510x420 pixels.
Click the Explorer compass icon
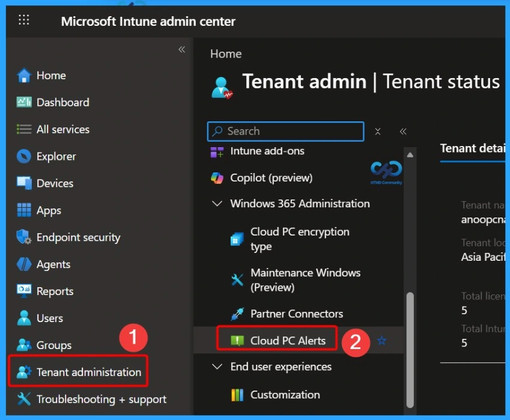24,156
